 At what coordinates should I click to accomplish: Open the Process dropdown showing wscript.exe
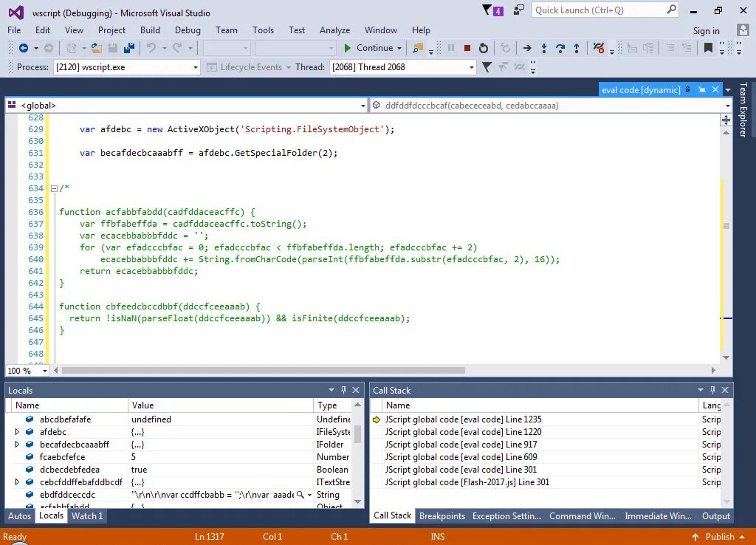pos(196,67)
